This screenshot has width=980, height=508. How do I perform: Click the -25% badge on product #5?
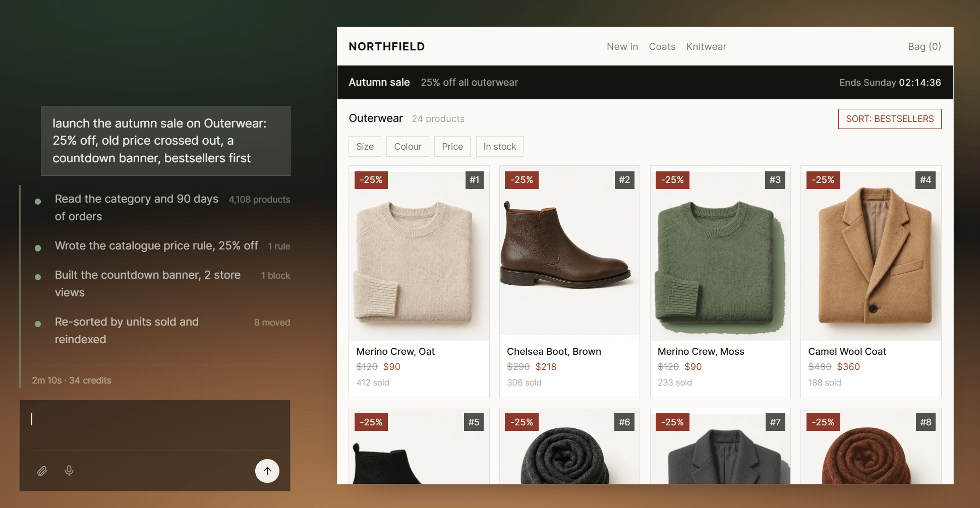(371, 422)
